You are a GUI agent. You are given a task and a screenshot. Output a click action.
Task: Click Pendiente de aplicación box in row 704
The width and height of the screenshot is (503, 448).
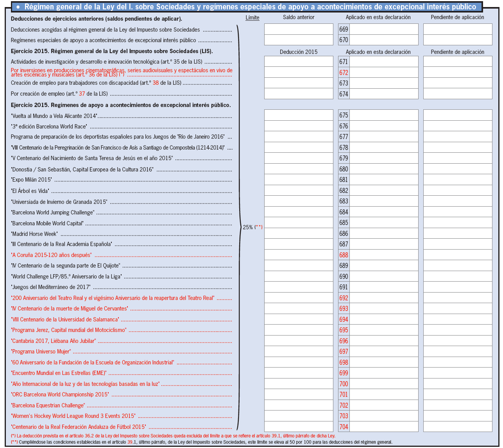[x=458, y=427]
